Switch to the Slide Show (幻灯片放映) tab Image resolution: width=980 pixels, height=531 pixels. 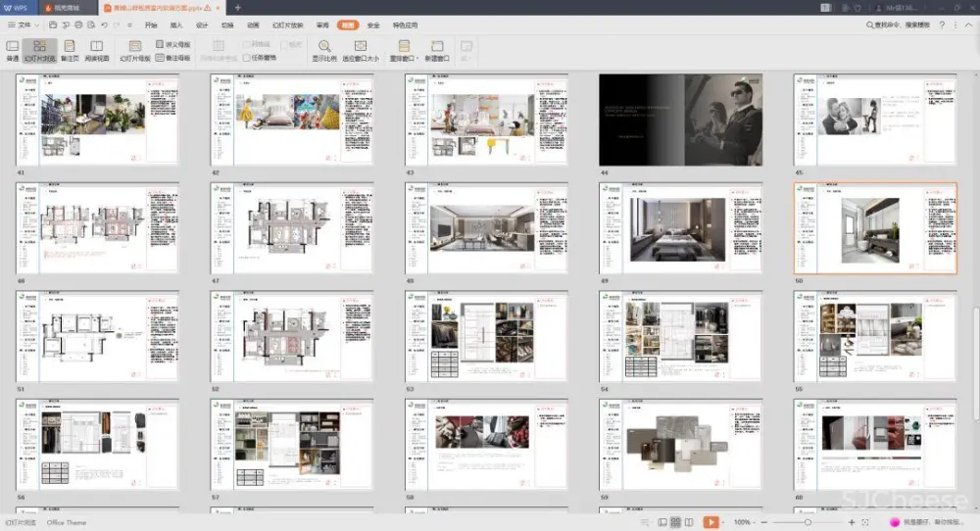point(287,24)
